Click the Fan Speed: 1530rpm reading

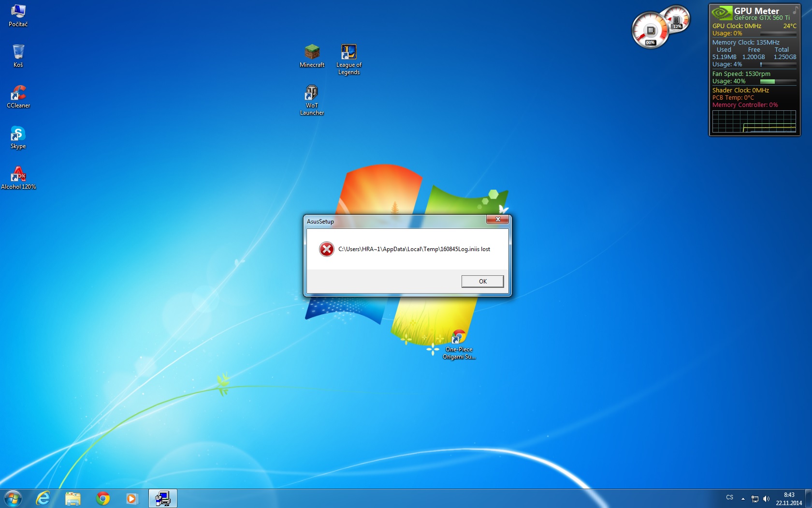pos(741,74)
